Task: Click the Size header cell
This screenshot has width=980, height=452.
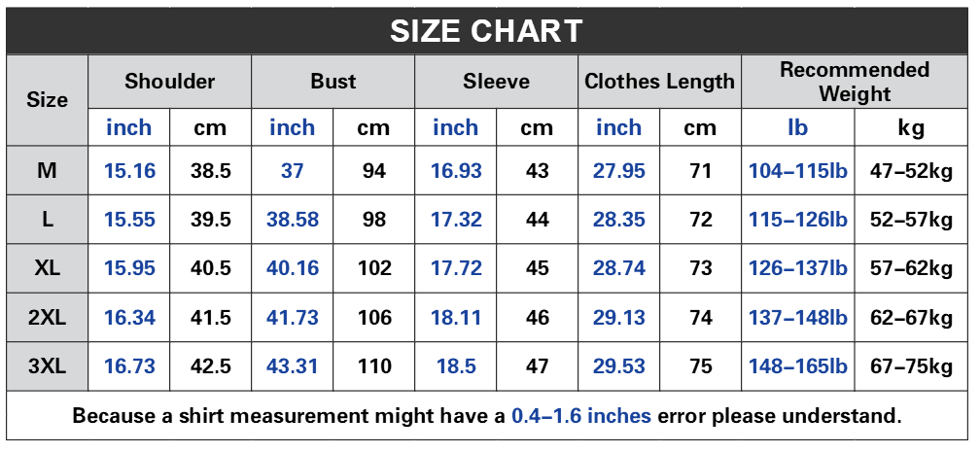Action: pyautogui.click(x=48, y=100)
